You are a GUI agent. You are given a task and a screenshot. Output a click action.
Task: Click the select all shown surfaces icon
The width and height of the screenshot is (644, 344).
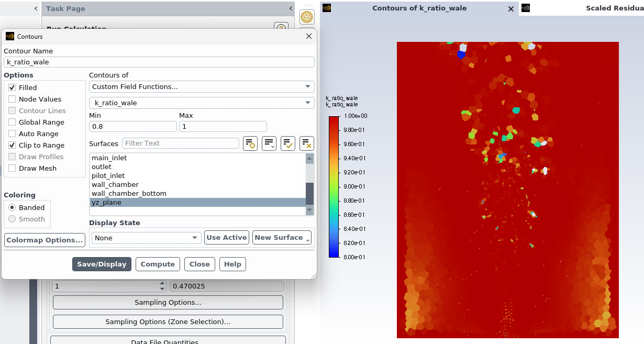pos(287,143)
